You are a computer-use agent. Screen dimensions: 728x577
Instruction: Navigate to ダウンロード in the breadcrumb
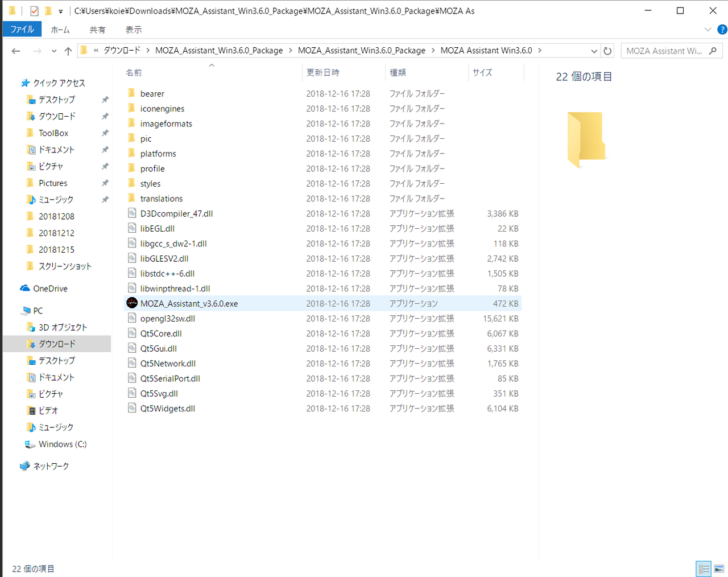click(122, 51)
